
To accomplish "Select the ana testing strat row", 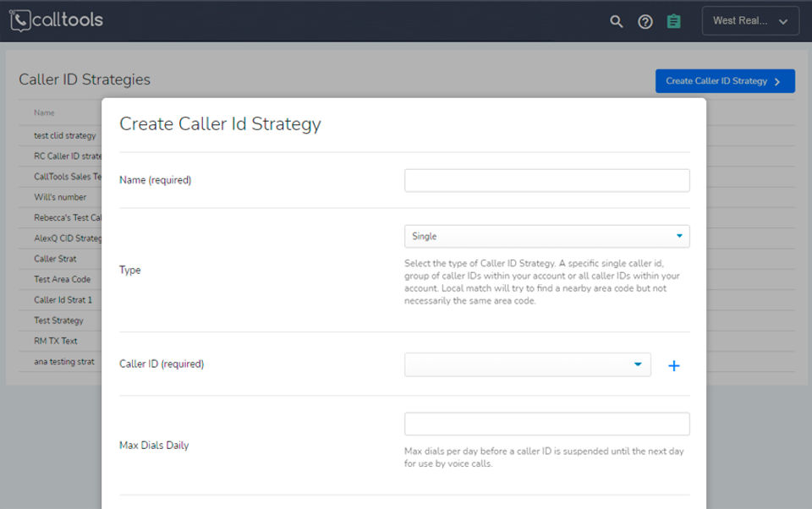I will (x=64, y=362).
